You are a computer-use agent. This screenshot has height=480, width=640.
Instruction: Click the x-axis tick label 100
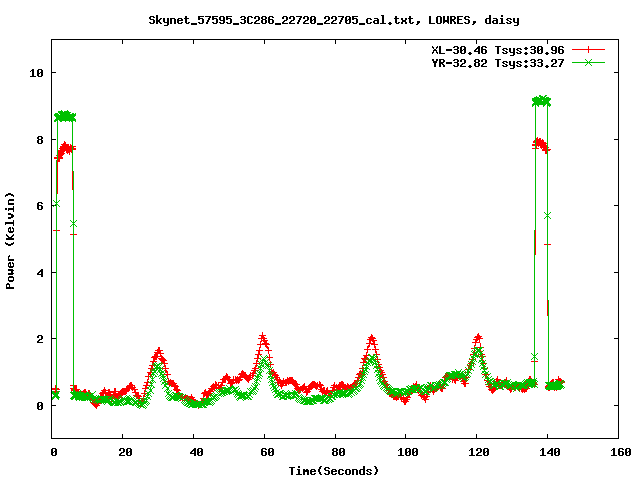[408, 452]
